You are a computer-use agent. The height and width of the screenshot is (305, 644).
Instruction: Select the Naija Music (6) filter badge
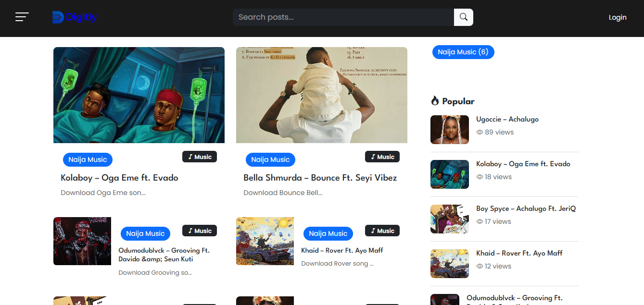(463, 52)
